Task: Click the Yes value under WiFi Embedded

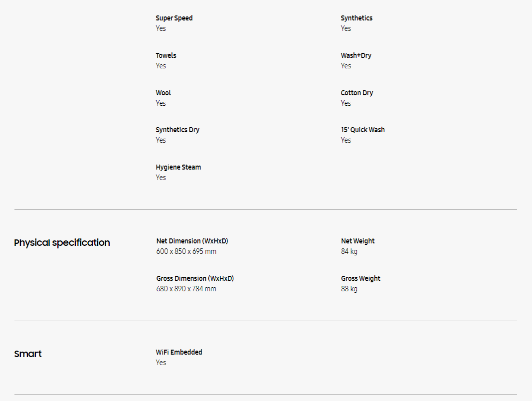Action: click(161, 363)
